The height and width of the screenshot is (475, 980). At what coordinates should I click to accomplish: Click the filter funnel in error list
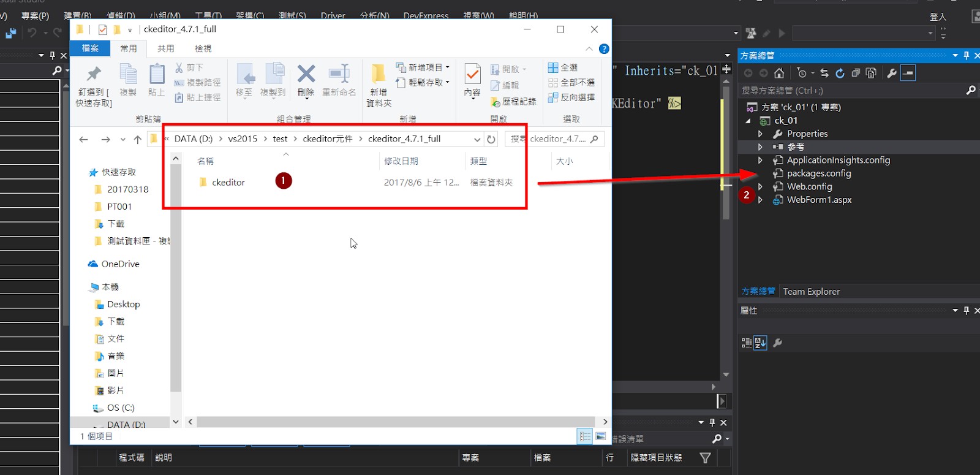click(705, 458)
